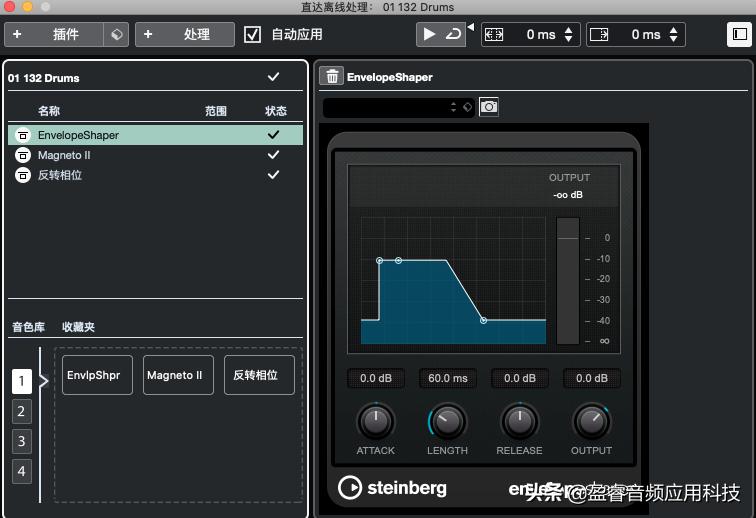Click the first envelope node on the graph
756x518 pixels.
point(379,260)
